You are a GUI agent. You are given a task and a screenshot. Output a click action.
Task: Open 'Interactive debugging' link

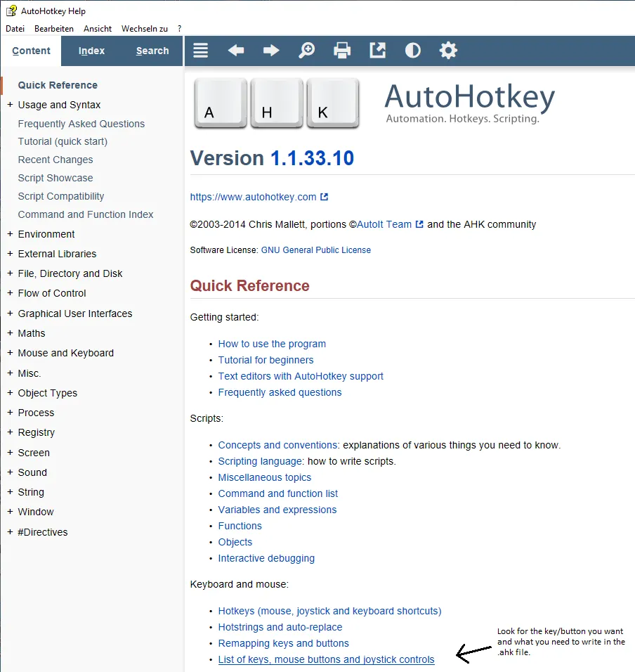point(266,558)
